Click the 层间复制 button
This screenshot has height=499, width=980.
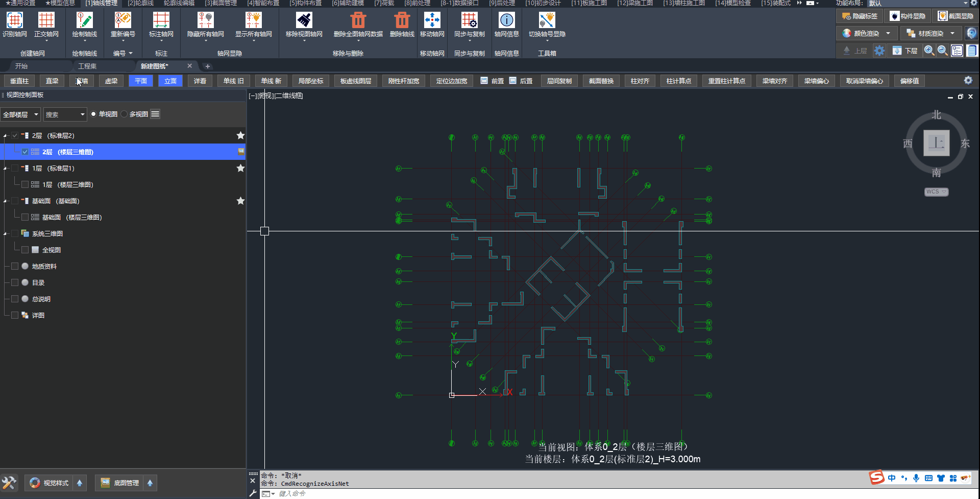(x=559, y=81)
